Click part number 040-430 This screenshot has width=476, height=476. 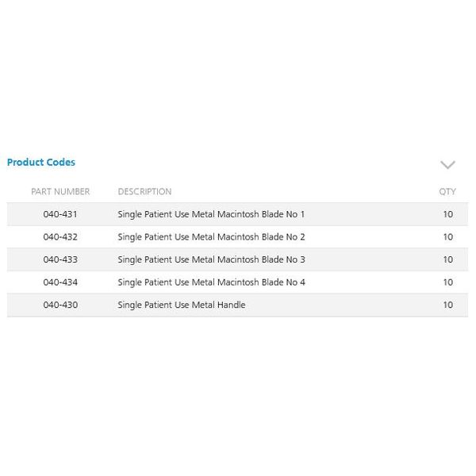pyautogui.click(x=60, y=305)
